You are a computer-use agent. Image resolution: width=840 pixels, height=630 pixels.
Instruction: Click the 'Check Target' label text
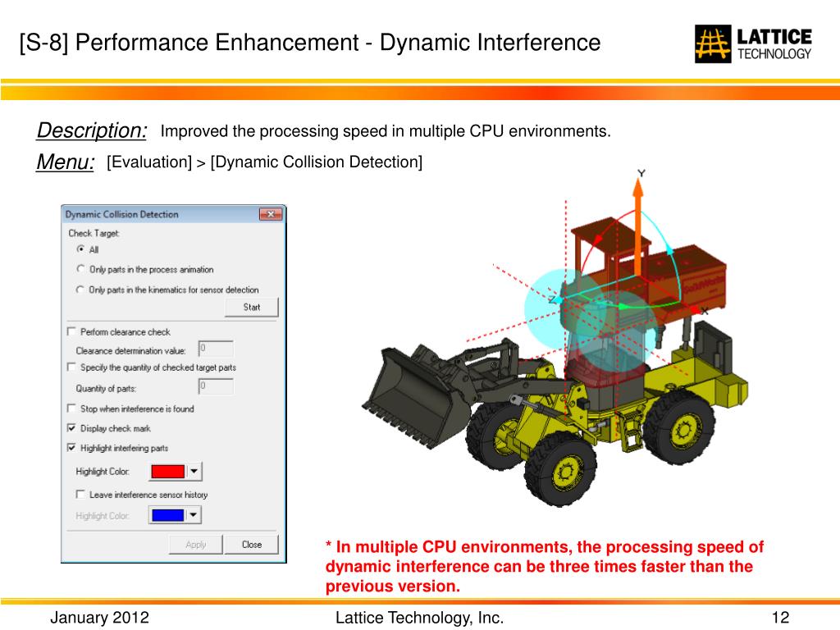tap(94, 233)
